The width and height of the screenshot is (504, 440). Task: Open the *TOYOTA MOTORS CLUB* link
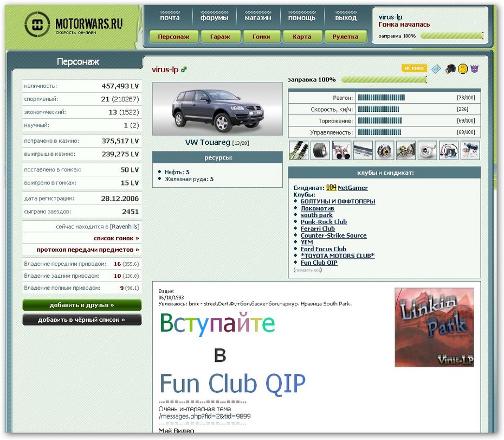[x=338, y=256]
